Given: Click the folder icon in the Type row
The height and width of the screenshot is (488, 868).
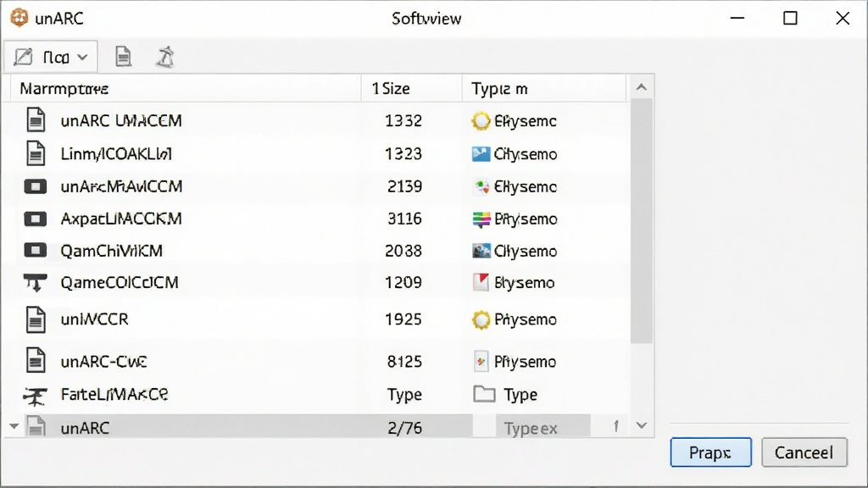Looking at the screenshot, I should (484, 394).
